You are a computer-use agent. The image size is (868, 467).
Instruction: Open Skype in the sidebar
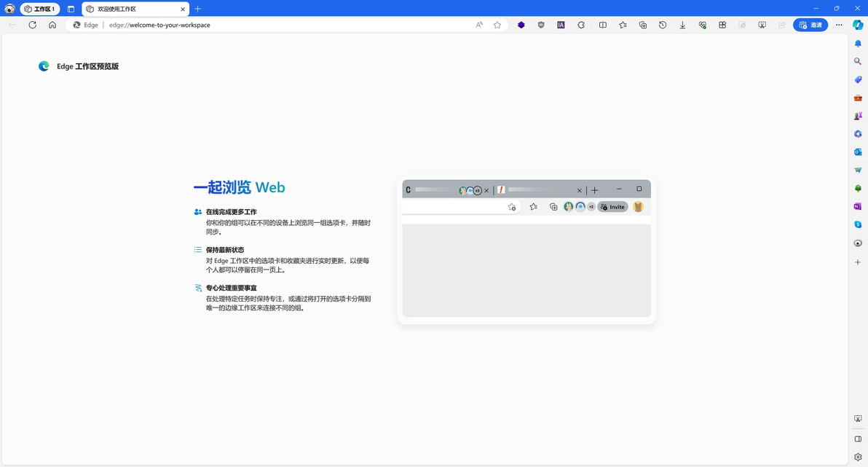pyautogui.click(x=858, y=224)
